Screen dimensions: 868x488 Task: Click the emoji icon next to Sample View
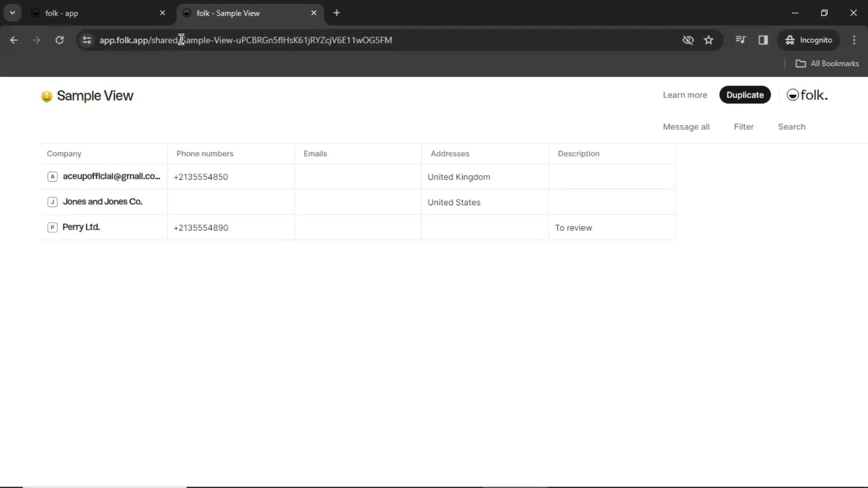pyautogui.click(x=47, y=95)
